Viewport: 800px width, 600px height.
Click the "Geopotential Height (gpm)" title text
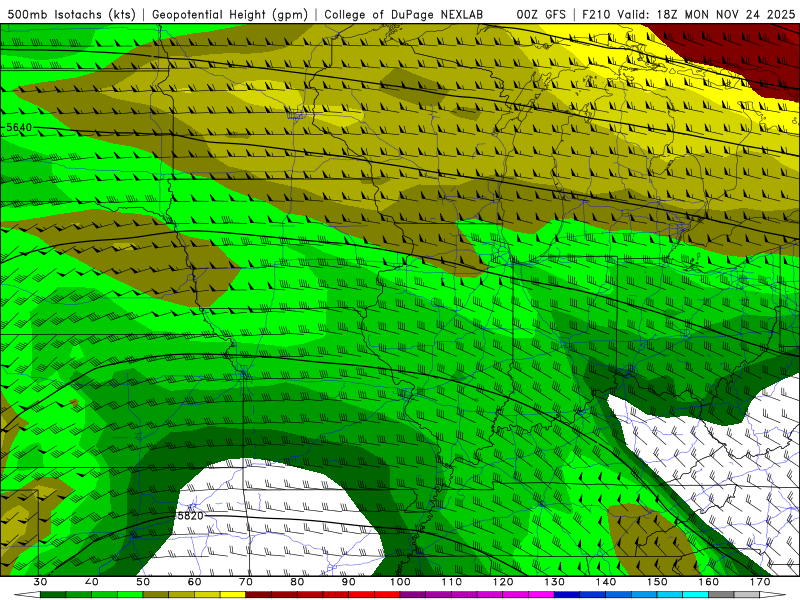coord(230,15)
